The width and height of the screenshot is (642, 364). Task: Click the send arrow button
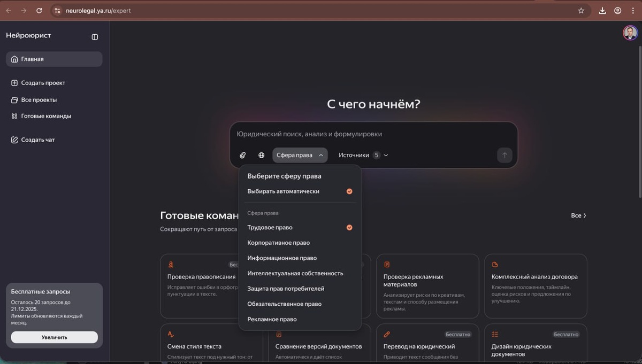(x=505, y=155)
